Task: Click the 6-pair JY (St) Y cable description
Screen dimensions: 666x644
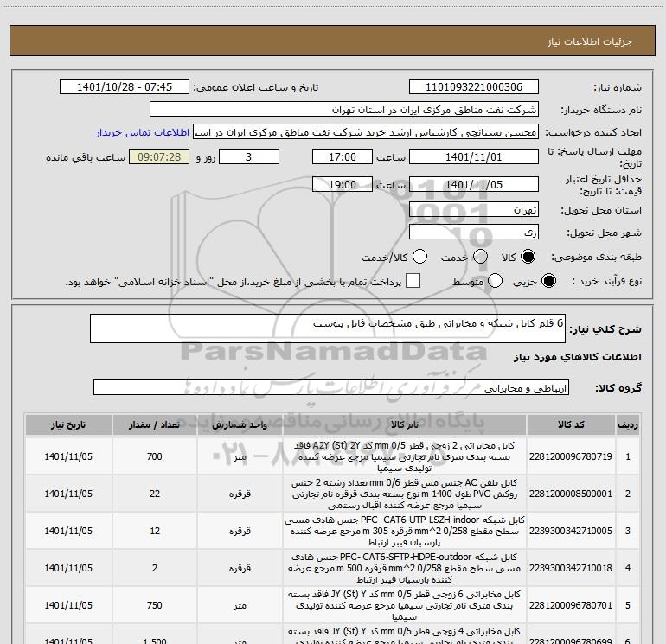Action: pyautogui.click(x=405, y=605)
